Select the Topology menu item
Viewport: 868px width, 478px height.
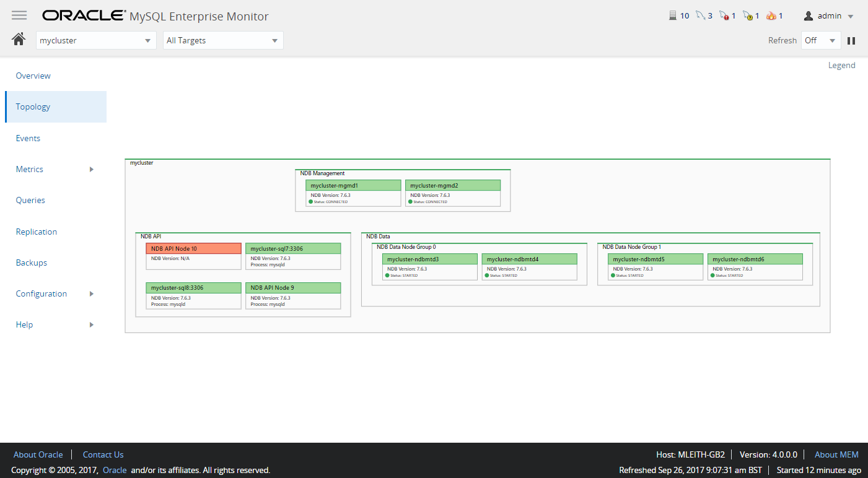(x=56, y=106)
